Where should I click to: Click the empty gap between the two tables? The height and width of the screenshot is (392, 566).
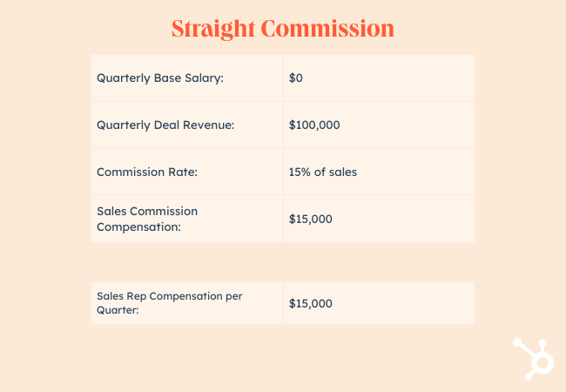click(x=282, y=261)
